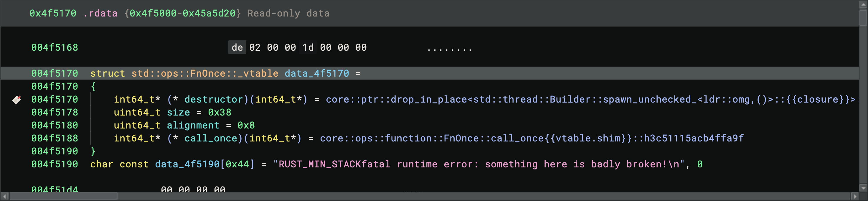Image resolution: width=868 pixels, height=201 pixels.
Task: Click the struct's vertical fold guide line
Action: (x=91, y=119)
